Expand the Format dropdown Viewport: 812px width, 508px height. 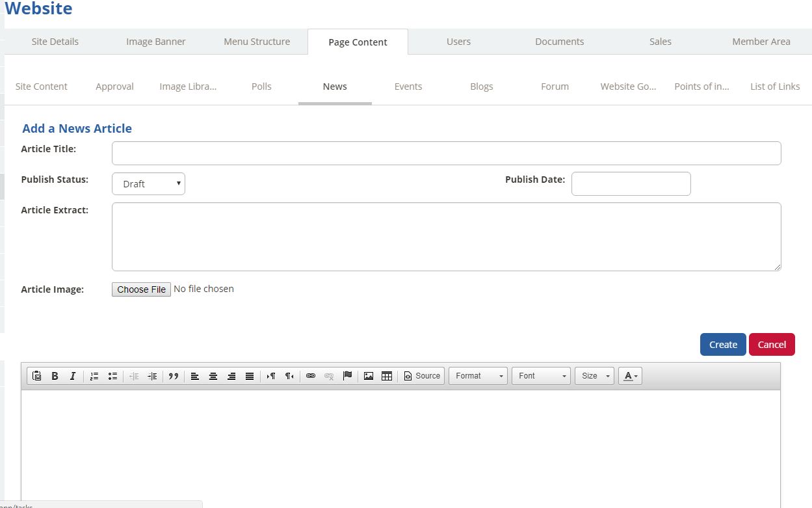coord(478,376)
